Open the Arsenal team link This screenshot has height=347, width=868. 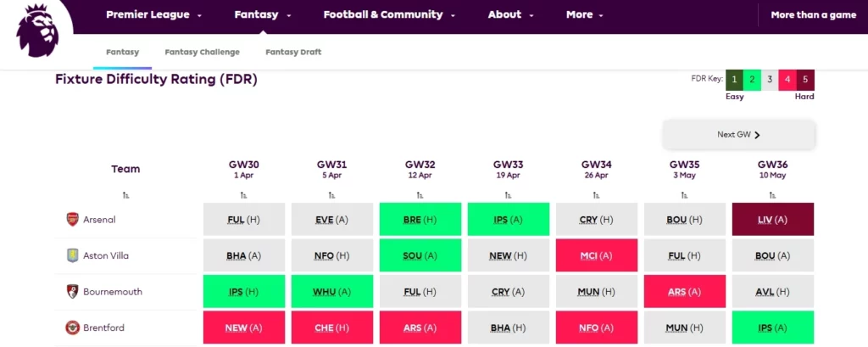pyautogui.click(x=100, y=220)
